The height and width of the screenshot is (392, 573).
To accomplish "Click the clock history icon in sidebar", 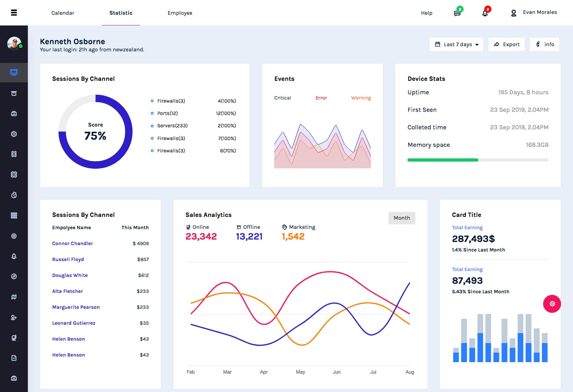I will tap(14, 195).
